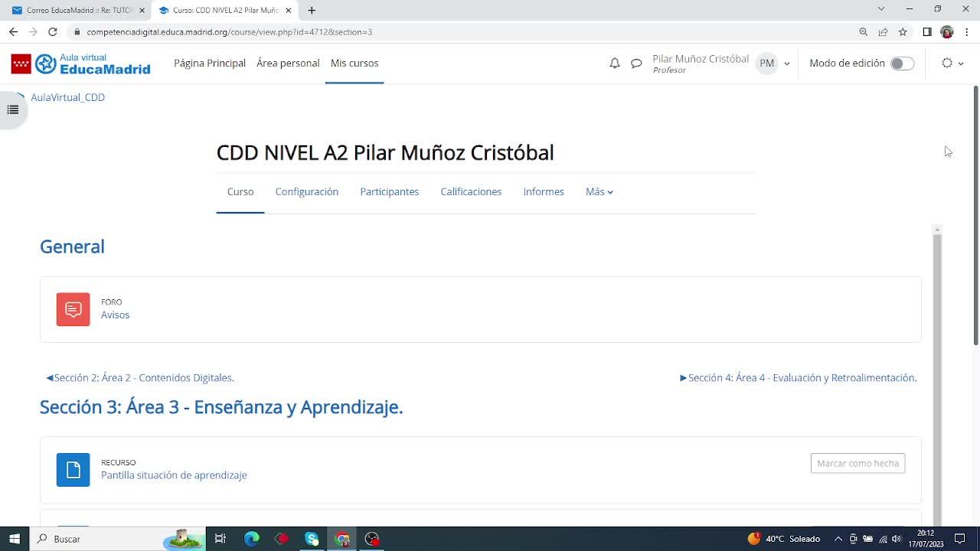This screenshot has width=980, height=551.
Task: Click the Chrome profile picture
Action: [x=947, y=32]
